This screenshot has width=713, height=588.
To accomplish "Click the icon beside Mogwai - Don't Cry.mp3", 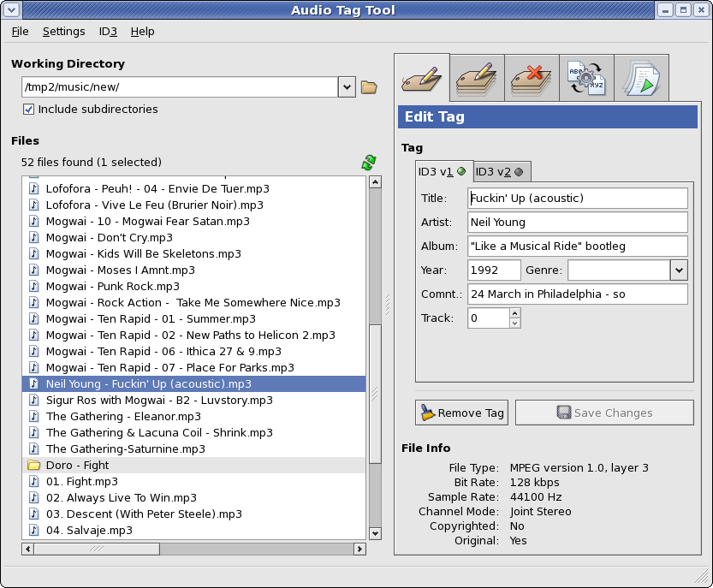I will (33, 237).
